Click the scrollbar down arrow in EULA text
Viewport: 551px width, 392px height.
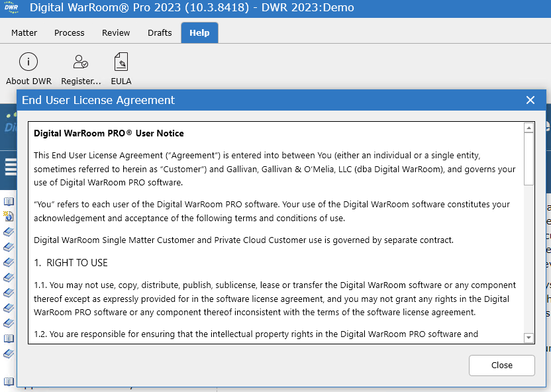click(528, 338)
